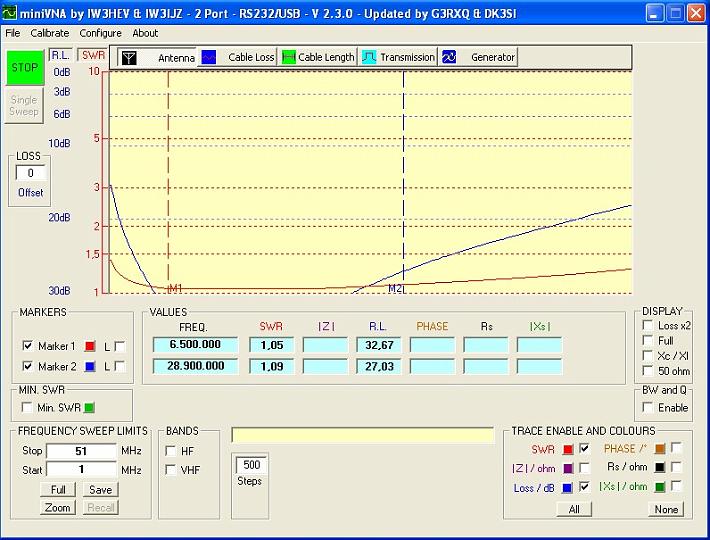This screenshot has height=540, width=710.
Task: Uncheck the Marker 2 checkbox
Action: point(27,365)
